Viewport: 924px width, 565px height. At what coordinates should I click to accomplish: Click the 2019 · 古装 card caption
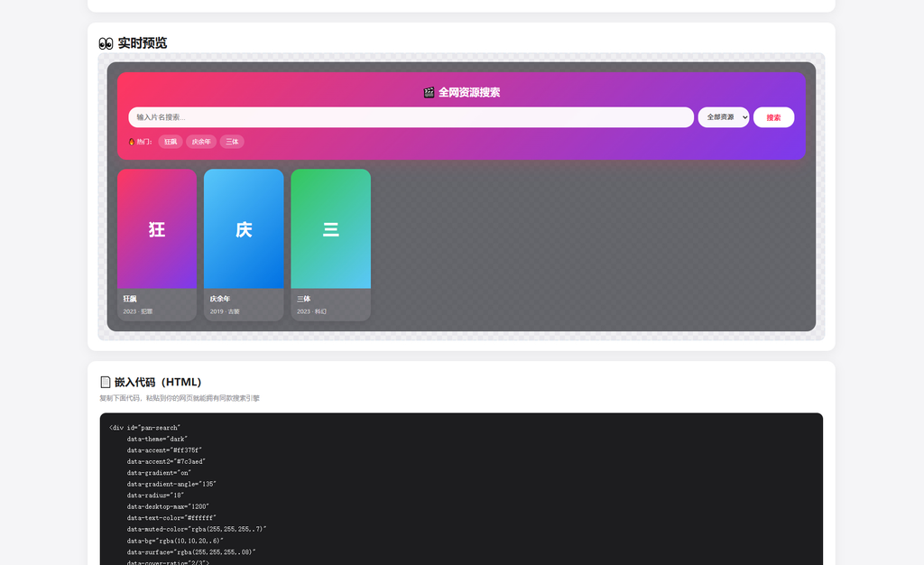tap(225, 311)
